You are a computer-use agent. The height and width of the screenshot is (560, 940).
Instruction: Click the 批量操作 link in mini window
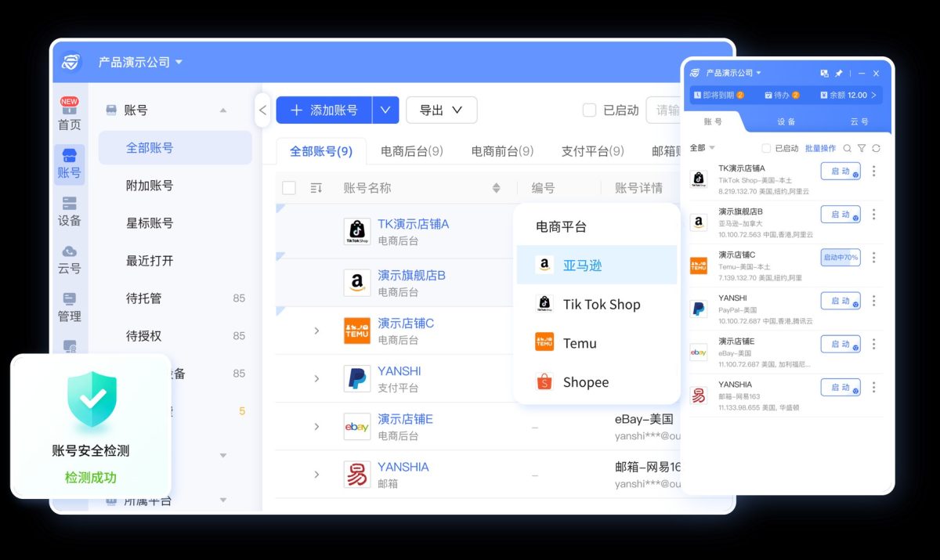point(821,148)
